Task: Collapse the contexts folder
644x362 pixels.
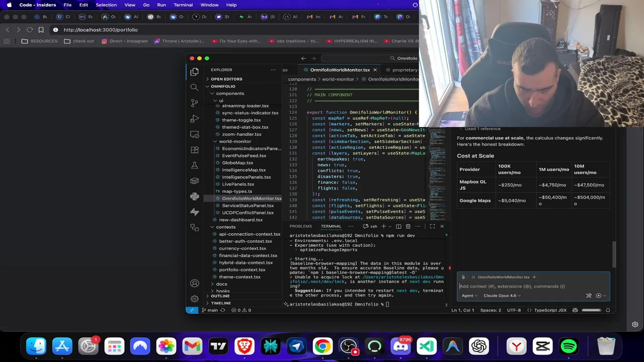Action: 226,227
